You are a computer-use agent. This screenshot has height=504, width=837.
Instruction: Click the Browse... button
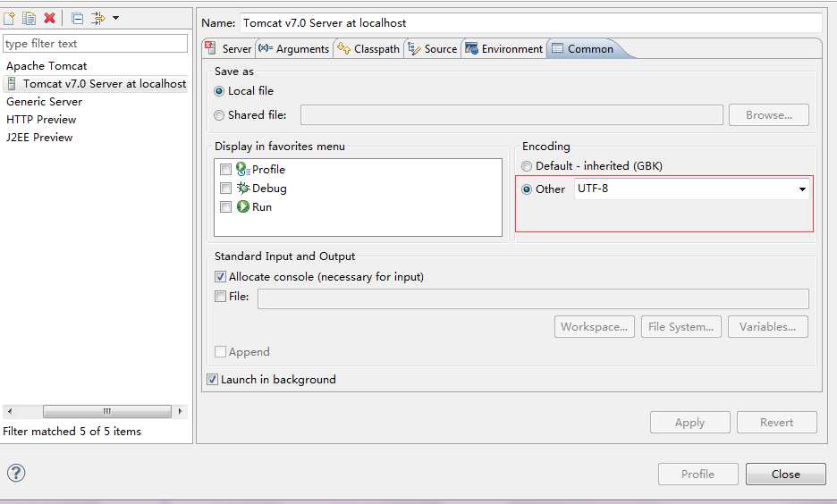pos(769,114)
